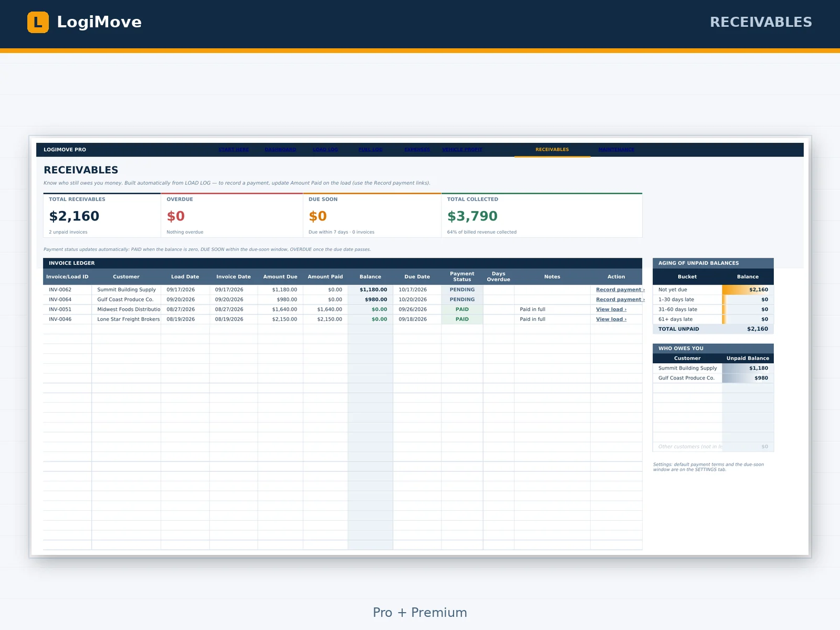Click Record payment for INV-0062
840x630 pixels.
[x=620, y=290]
